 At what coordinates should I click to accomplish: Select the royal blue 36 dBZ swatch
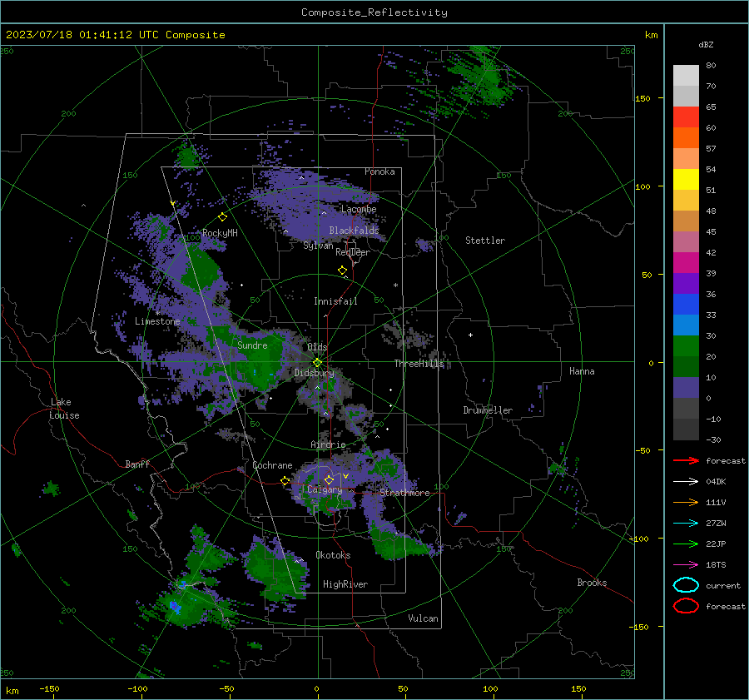coord(686,304)
